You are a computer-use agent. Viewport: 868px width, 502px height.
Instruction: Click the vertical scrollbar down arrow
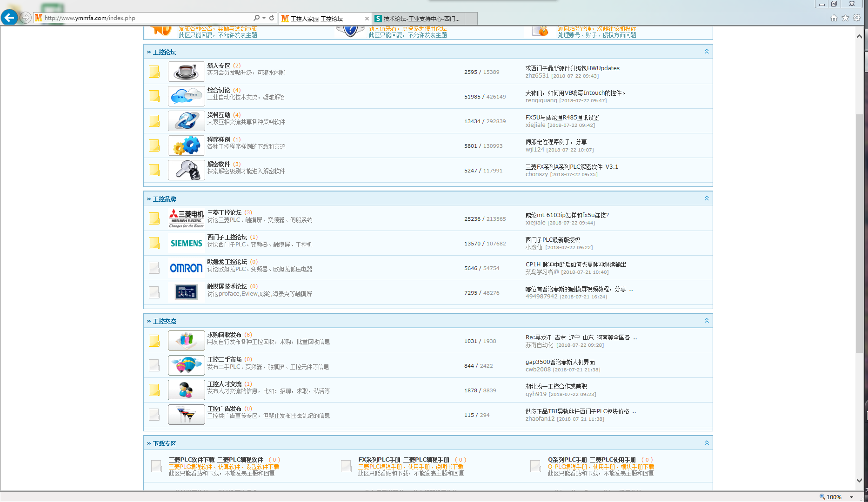tap(859, 480)
